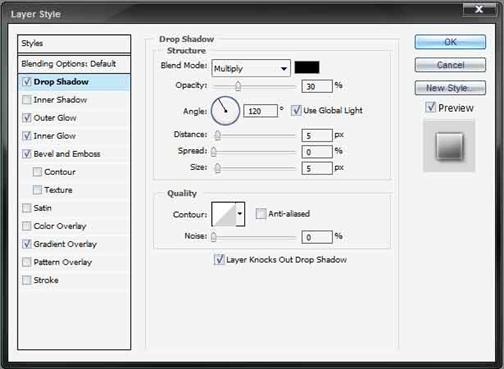Open the Bevel and Emboss settings label
This screenshot has height=369, width=504.
(67, 154)
